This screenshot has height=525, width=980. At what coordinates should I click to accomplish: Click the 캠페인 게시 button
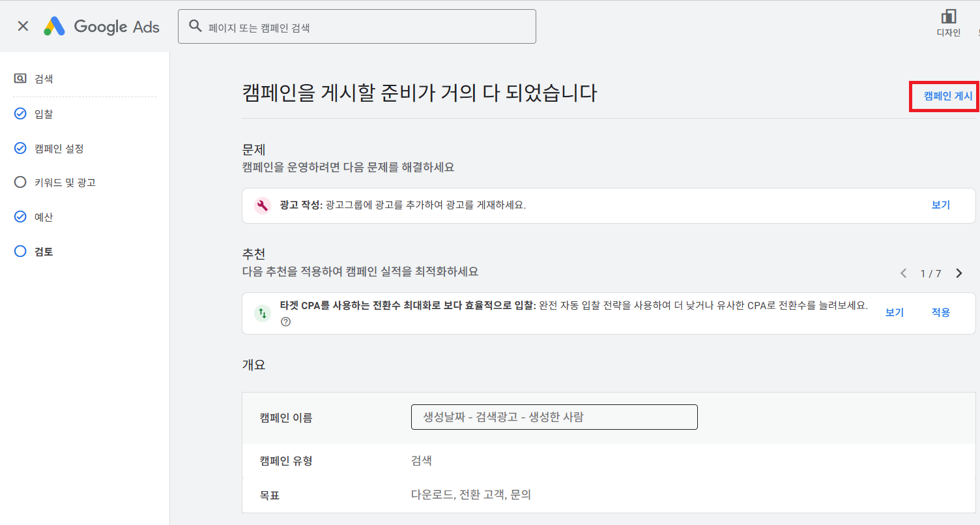[x=948, y=96]
